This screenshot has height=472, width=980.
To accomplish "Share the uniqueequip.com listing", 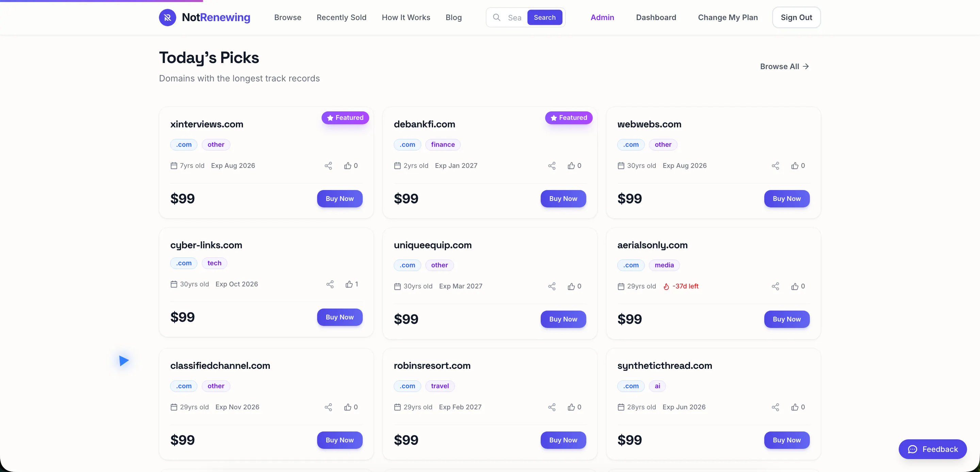I will click(x=552, y=286).
